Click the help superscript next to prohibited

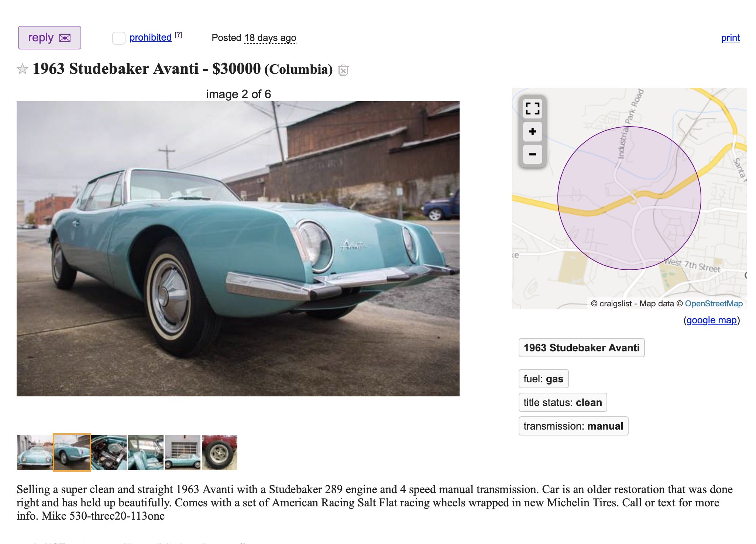pos(178,35)
